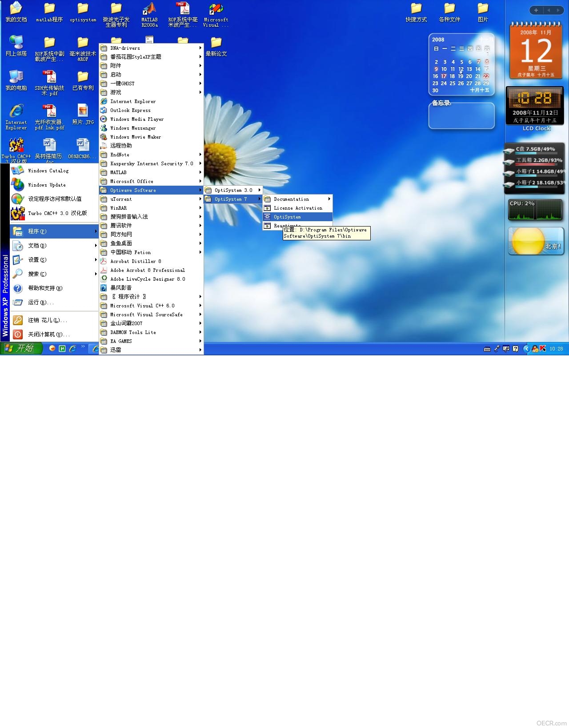
Task: Expand the OptiSystem 3.0 submenu
Action: click(x=233, y=190)
